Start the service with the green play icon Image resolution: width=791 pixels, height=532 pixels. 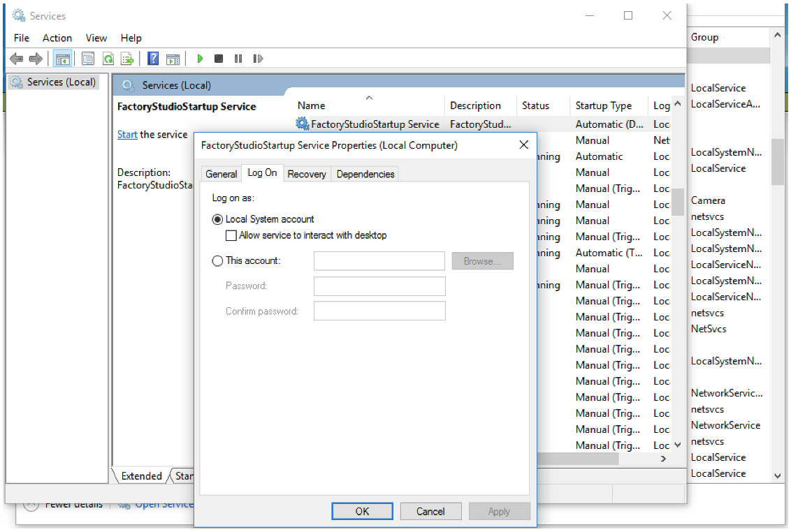click(200, 59)
